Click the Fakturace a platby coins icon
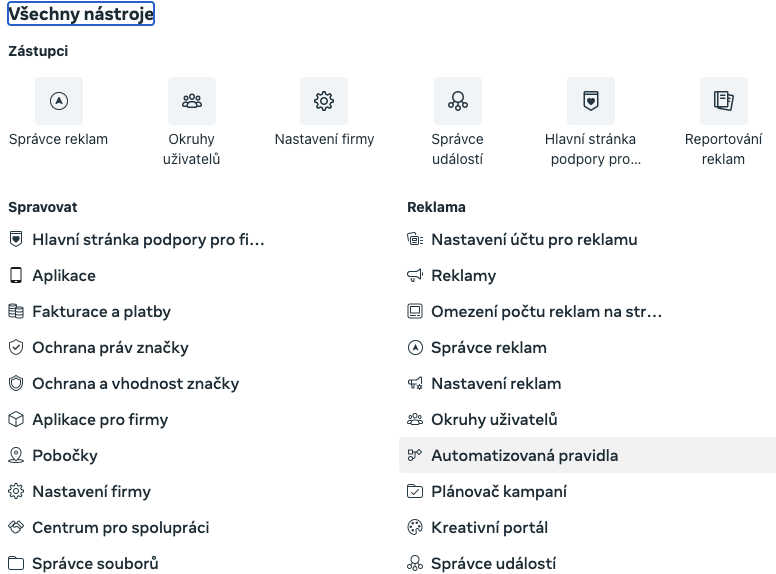This screenshot has width=776, height=574. pos(16,311)
